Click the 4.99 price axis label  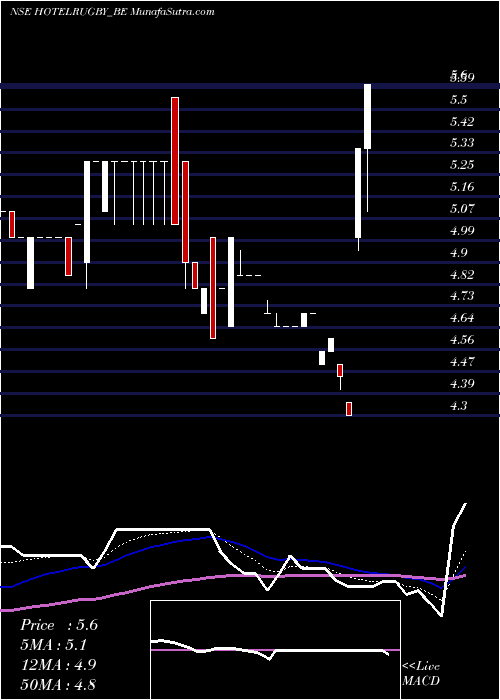[462, 231]
